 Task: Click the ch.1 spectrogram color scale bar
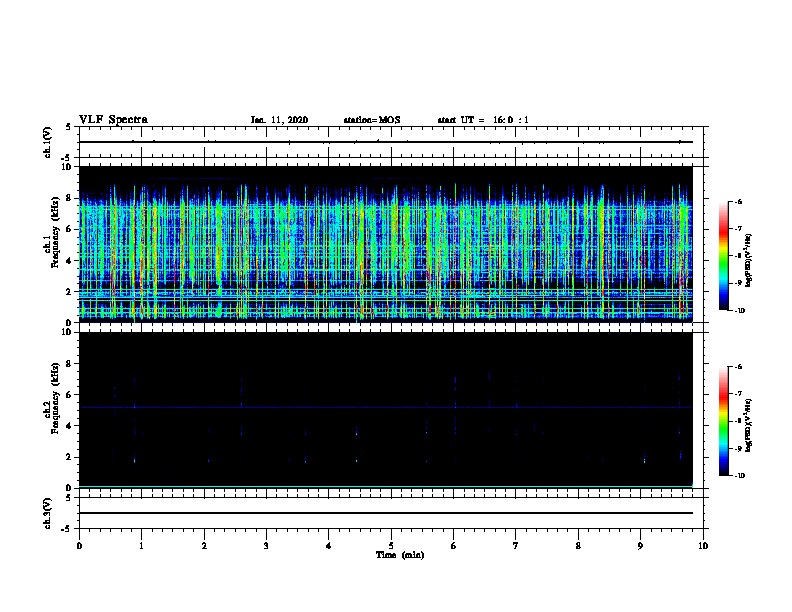point(723,256)
